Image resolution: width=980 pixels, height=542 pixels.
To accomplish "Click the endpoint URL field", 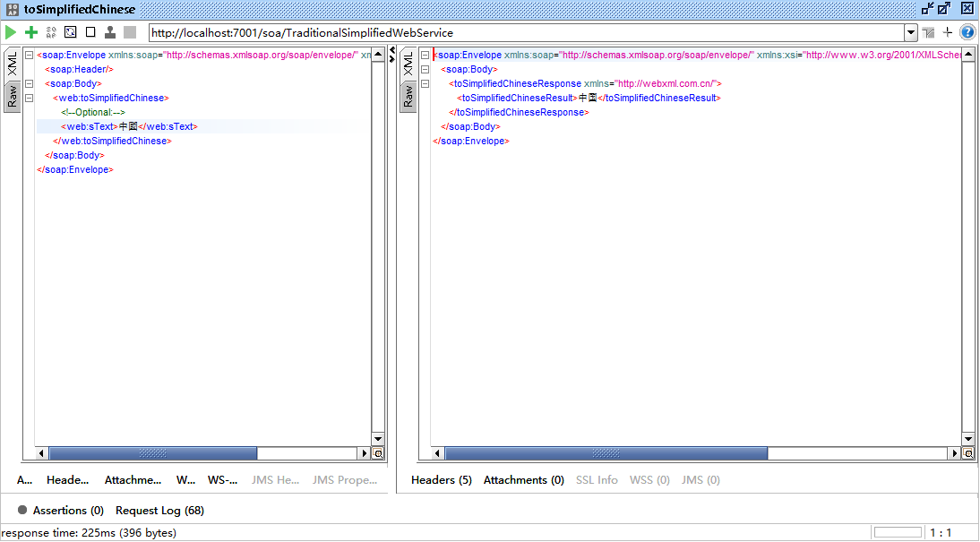I will pos(526,32).
